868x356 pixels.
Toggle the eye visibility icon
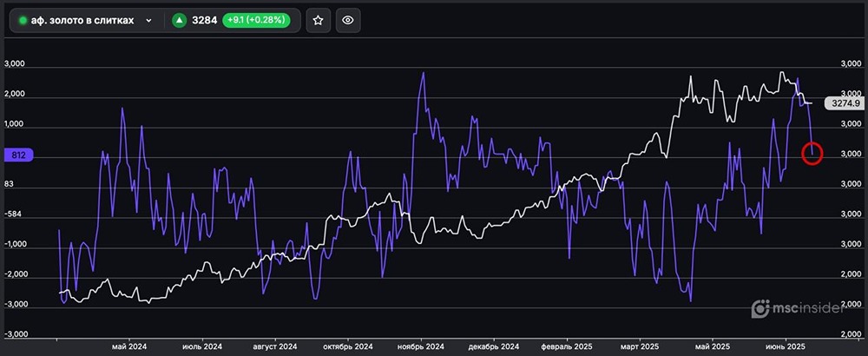pos(347,21)
